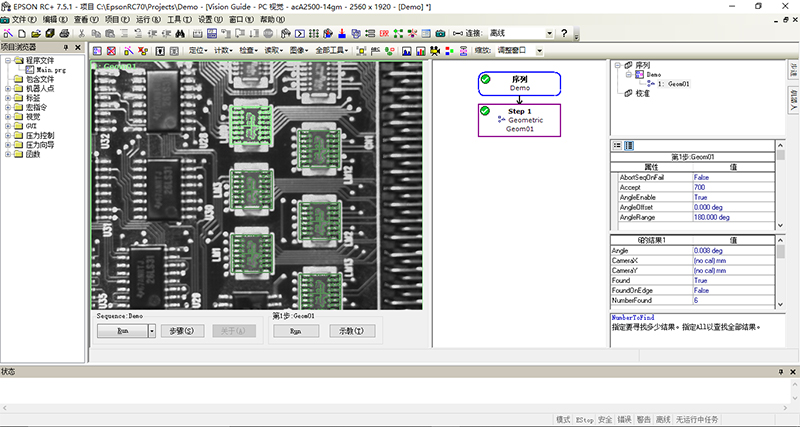Pin the project explorer panel
The width and height of the screenshot is (800, 427).
tap(66, 47)
